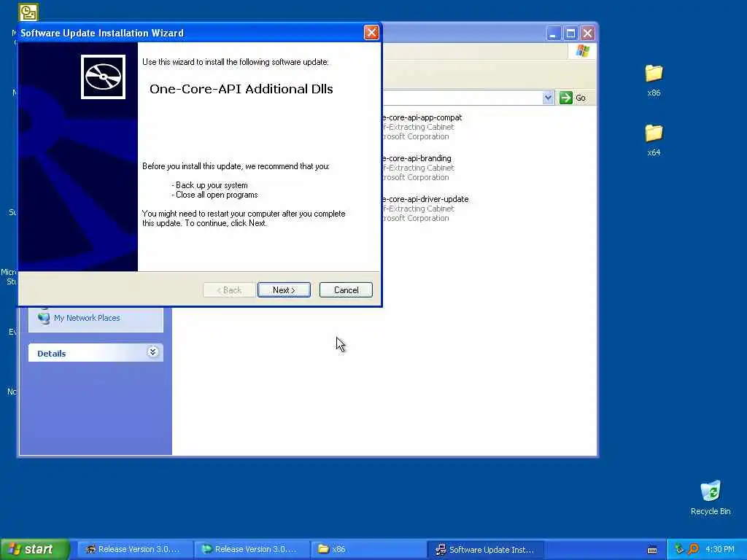Screen dimensions: 747x560
Task: Click the orange magnifier tray icon
Action: click(x=693, y=549)
